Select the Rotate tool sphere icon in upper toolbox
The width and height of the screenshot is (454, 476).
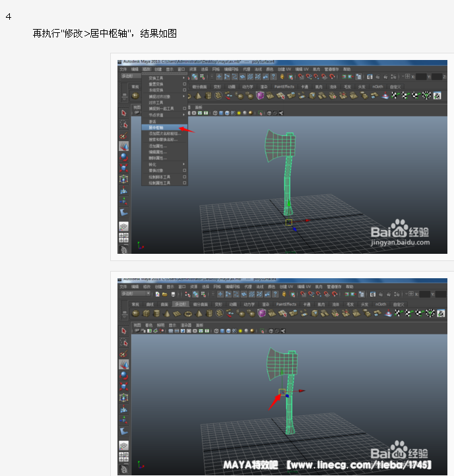pyautogui.click(x=123, y=157)
